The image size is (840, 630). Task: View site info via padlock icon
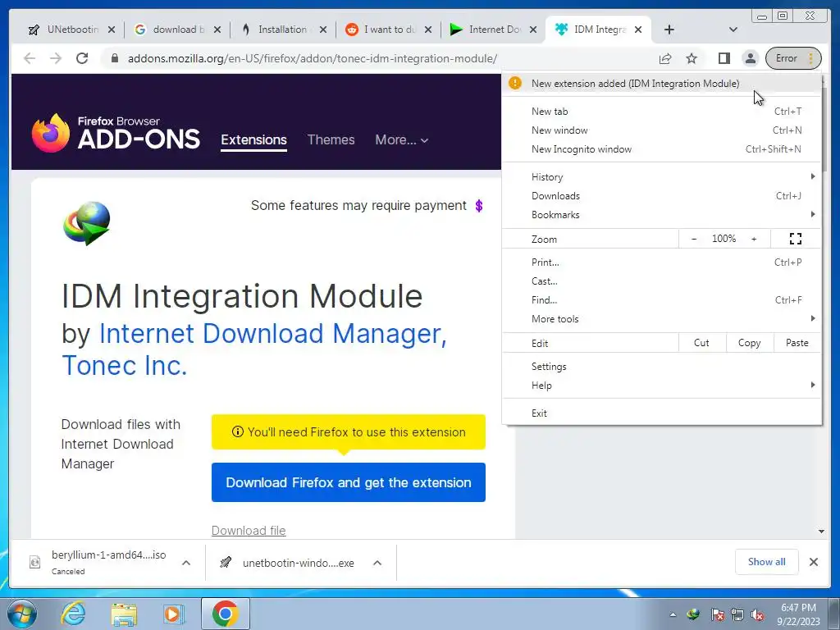pos(114,58)
